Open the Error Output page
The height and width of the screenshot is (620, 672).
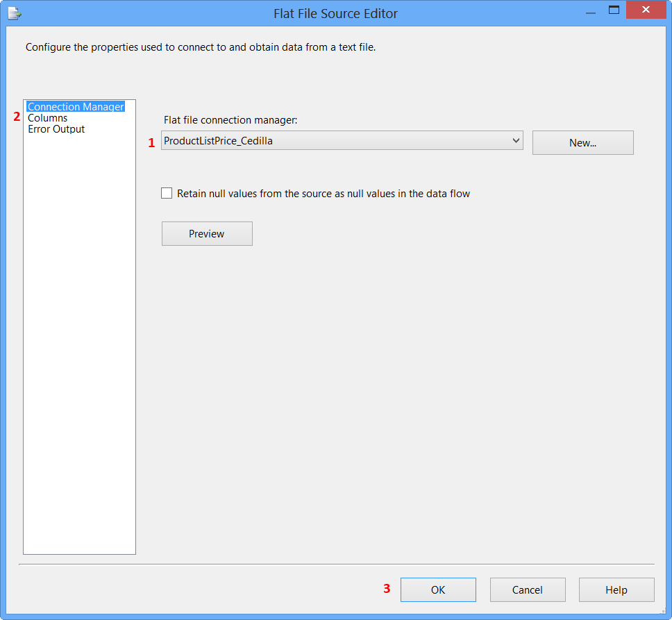coord(56,129)
